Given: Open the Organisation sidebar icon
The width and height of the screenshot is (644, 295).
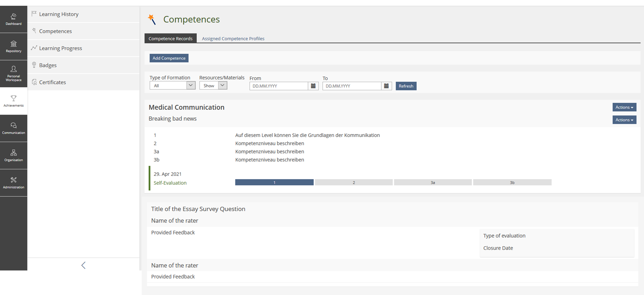Looking at the screenshot, I should 13,155.
